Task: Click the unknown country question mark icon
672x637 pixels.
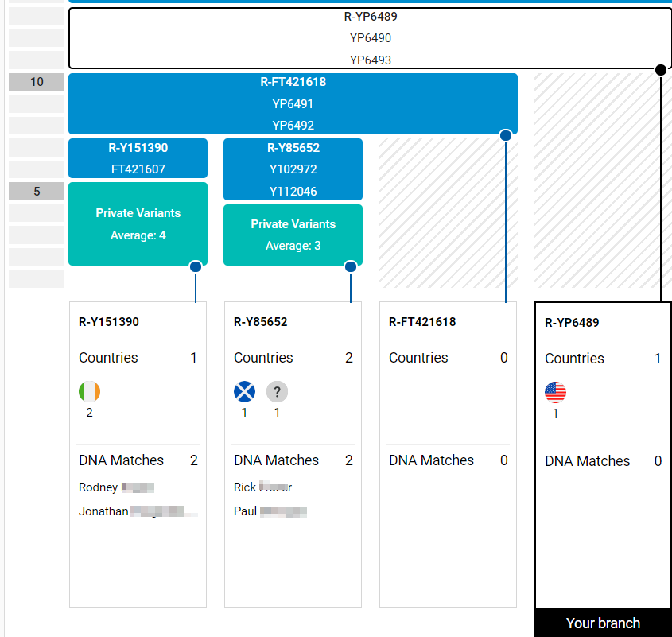Action: [x=277, y=392]
